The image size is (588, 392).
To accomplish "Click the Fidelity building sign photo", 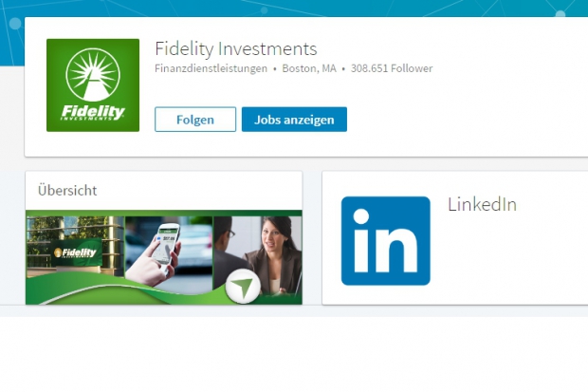I will 75,246.
